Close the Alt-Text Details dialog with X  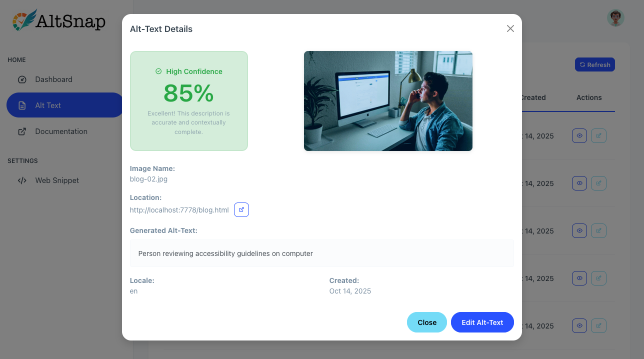510,28
